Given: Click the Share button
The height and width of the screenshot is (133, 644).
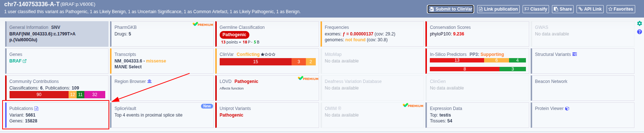Looking at the screenshot, I should tap(563, 9).
